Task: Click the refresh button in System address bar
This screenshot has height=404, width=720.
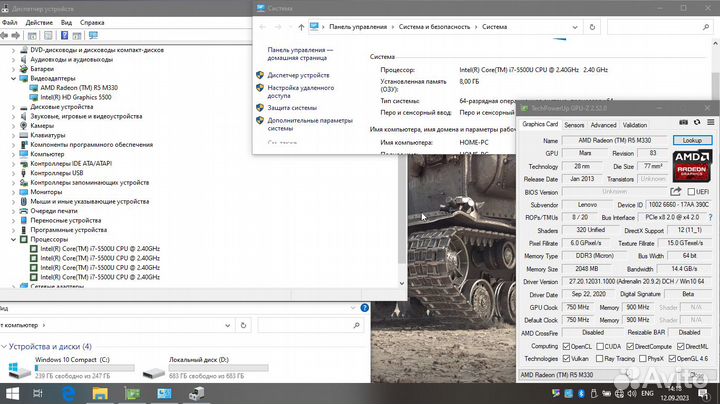Action: 592,27
